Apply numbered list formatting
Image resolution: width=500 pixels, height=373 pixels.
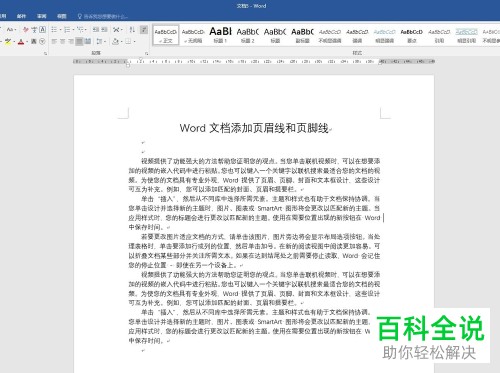67,30
